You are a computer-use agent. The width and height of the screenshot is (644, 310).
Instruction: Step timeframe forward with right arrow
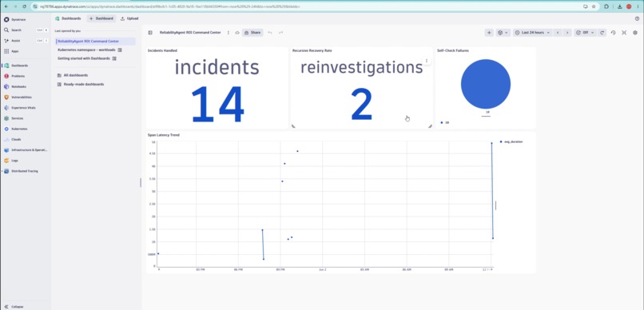coord(567,33)
